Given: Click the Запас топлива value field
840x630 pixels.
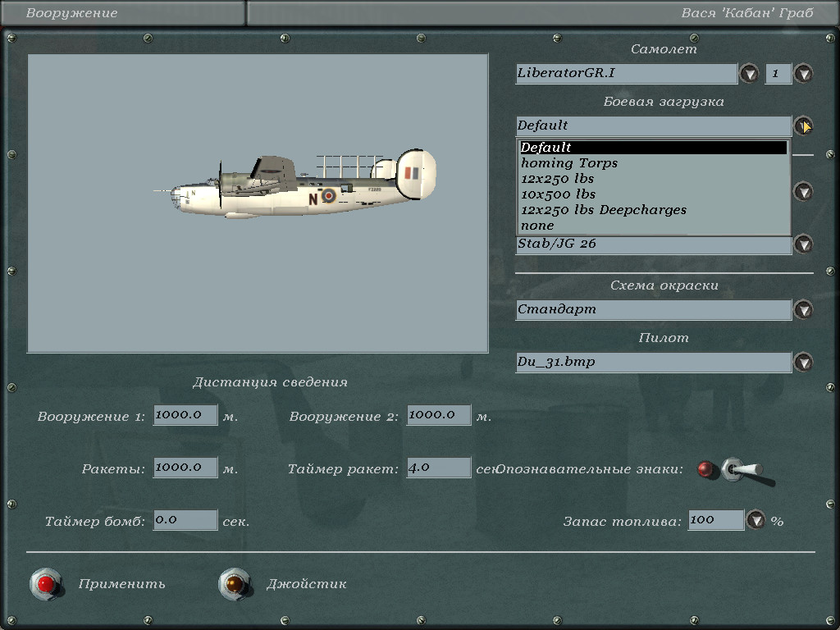Looking at the screenshot, I should click(x=715, y=519).
